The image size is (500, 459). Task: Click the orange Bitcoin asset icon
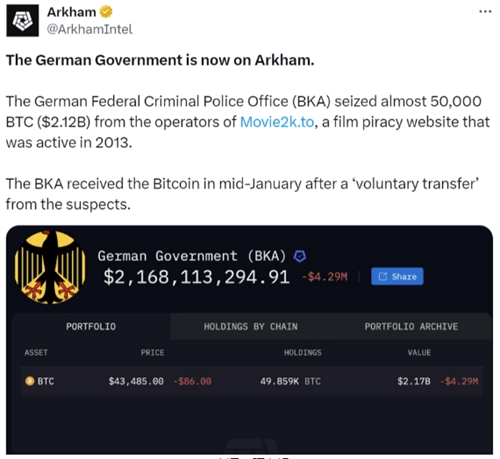[x=30, y=381]
